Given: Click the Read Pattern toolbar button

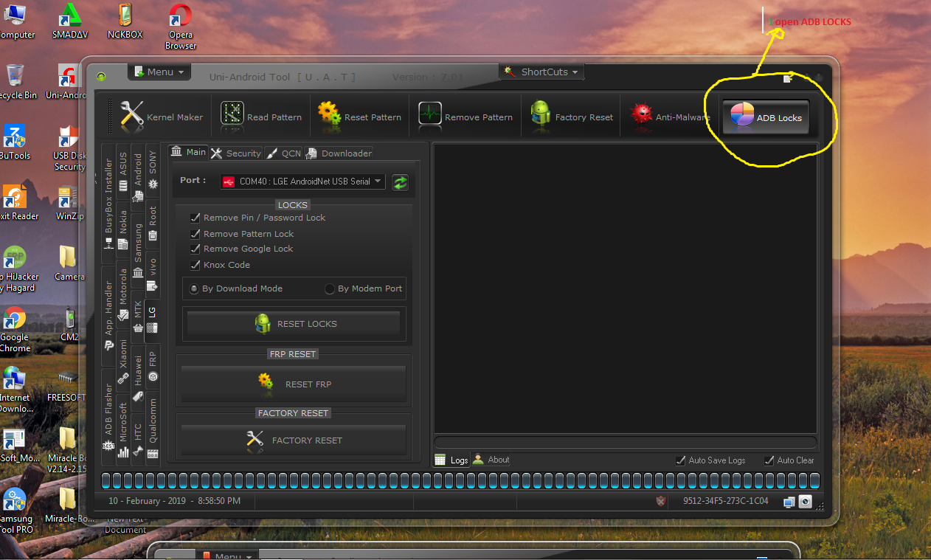Looking at the screenshot, I should [261, 117].
